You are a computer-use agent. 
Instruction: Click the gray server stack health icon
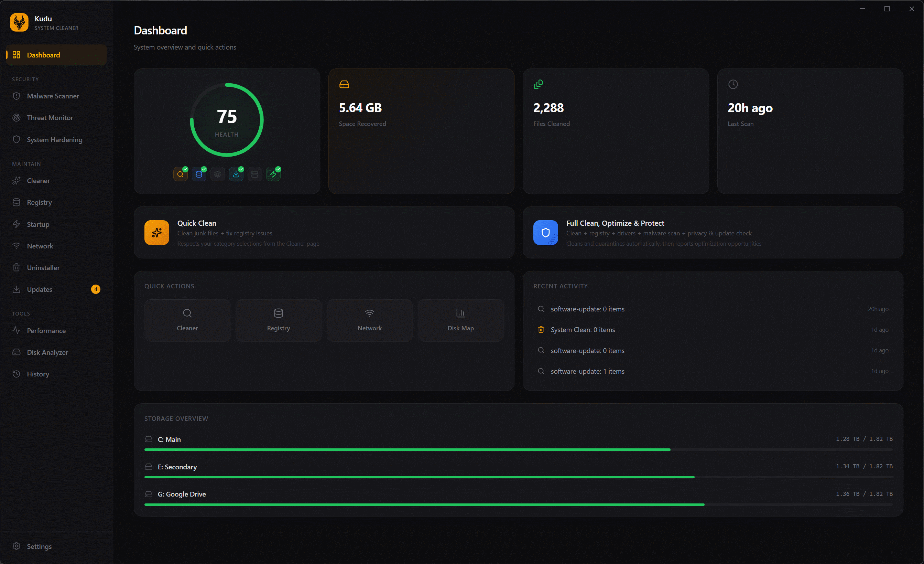(254, 174)
